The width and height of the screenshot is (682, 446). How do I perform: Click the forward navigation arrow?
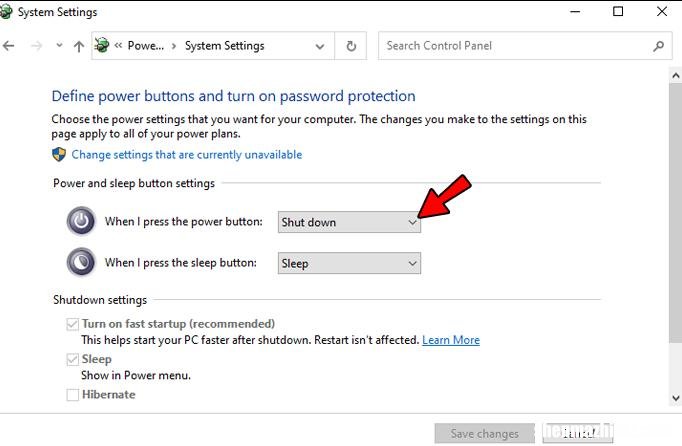click(37, 46)
